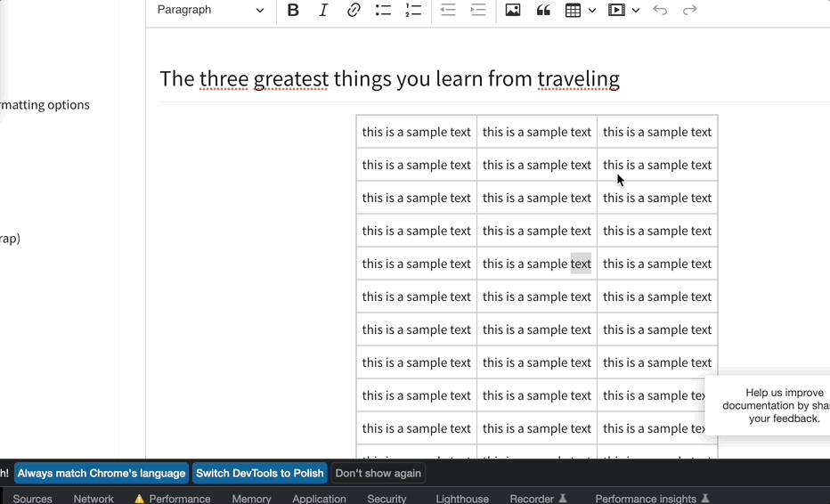Click the first cell of the eighth table row

417,362
